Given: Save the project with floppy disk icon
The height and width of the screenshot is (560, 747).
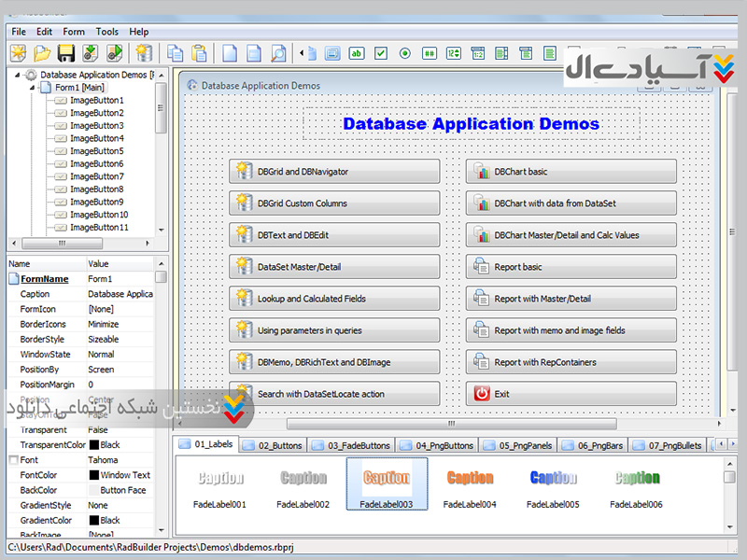Looking at the screenshot, I should click(x=66, y=53).
